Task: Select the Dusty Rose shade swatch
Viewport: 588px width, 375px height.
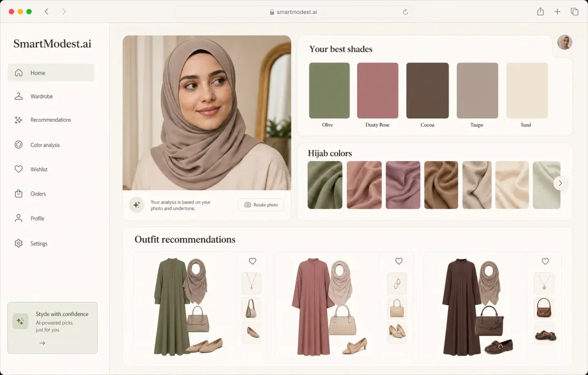Action: [x=378, y=91]
